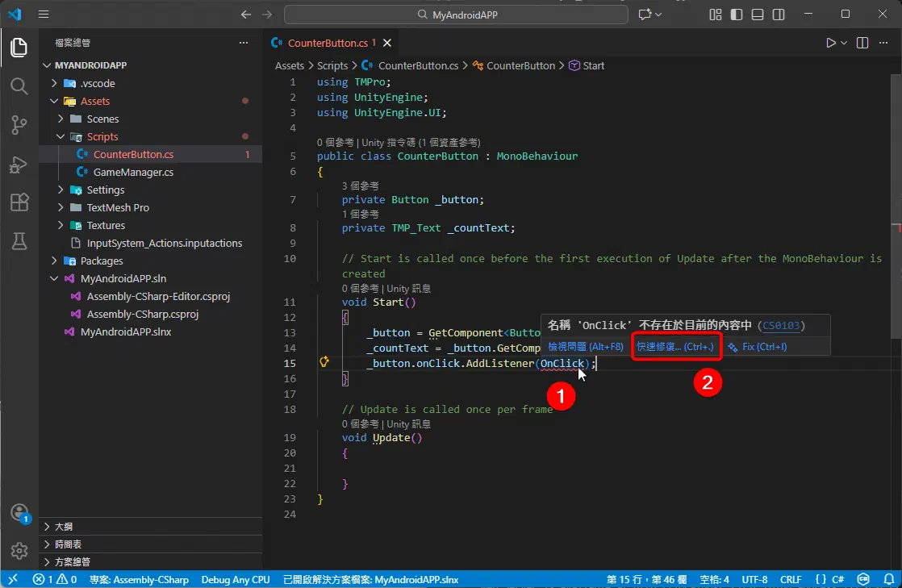This screenshot has height=588, width=902.
Task: Open Source Control view
Action: [19, 125]
